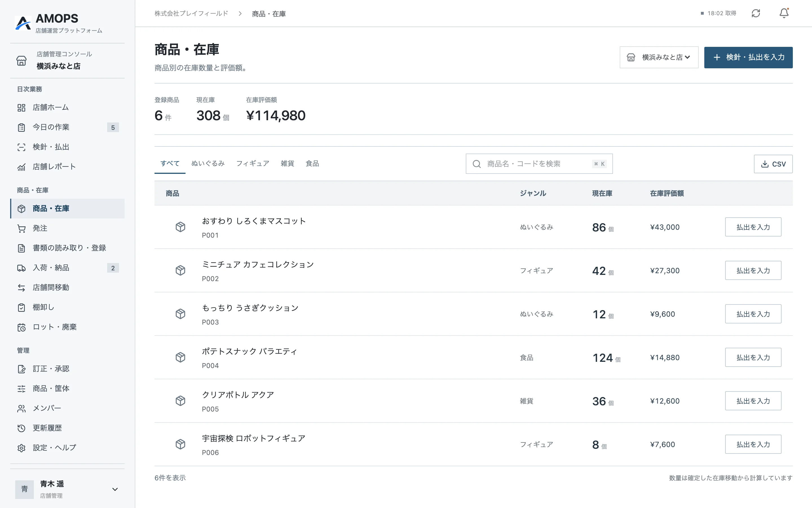Click the AMOPS logo
This screenshot has height=508, width=812.
click(23, 23)
